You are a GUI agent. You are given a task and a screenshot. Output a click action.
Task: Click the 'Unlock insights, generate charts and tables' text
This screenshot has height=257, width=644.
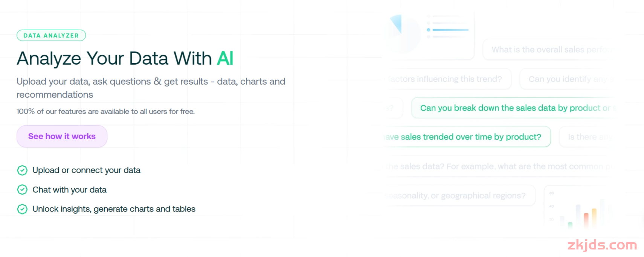tap(114, 209)
